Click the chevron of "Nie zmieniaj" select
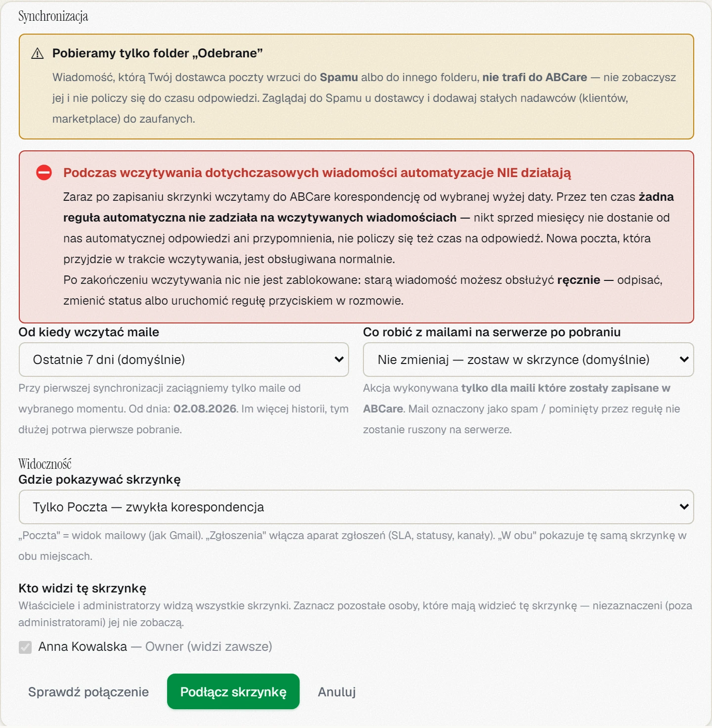The image size is (712, 728). pyautogui.click(x=684, y=360)
